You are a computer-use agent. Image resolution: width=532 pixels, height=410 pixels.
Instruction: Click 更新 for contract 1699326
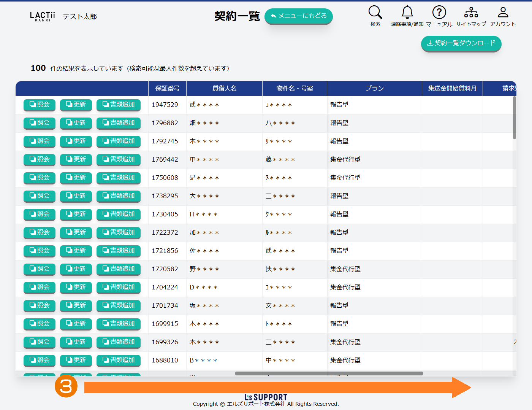76,342
